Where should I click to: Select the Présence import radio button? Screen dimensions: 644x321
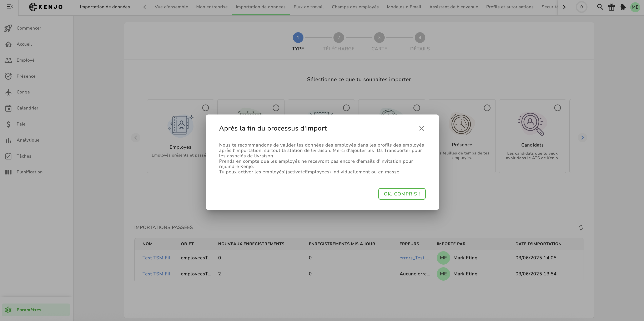pos(487,108)
